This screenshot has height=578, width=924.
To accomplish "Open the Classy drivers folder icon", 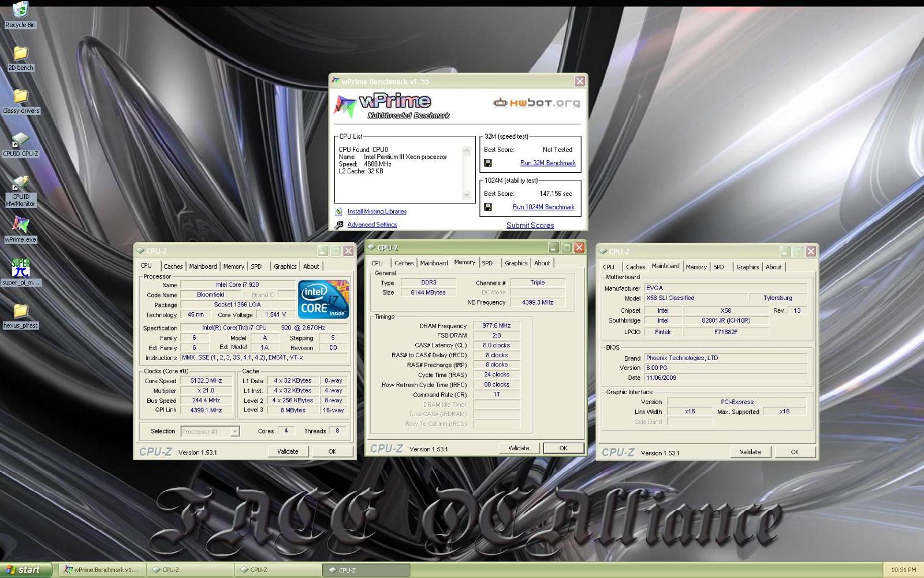I will pyautogui.click(x=21, y=101).
